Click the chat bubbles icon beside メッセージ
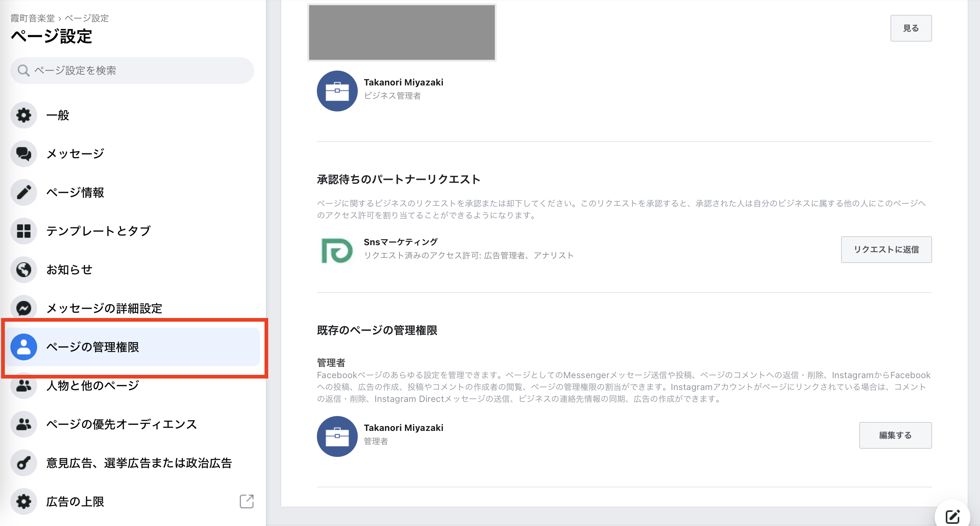The image size is (980, 526). [x=23, y=154]
